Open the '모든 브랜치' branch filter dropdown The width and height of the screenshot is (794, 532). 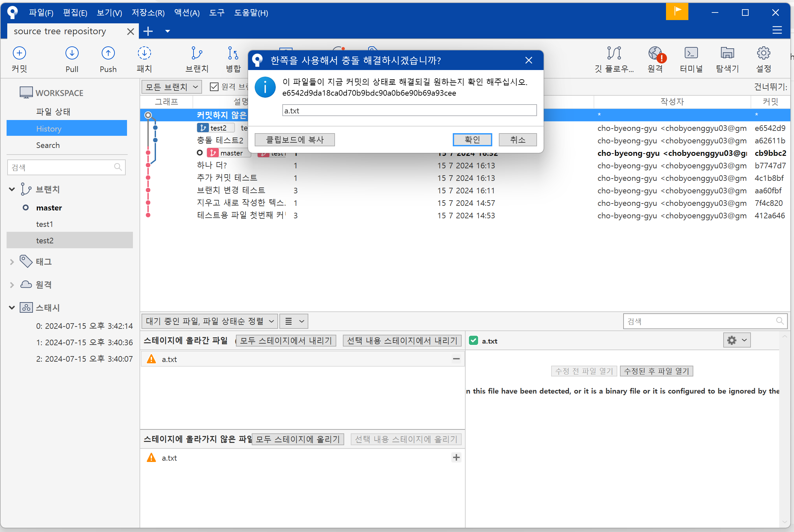tap(172, 87)
